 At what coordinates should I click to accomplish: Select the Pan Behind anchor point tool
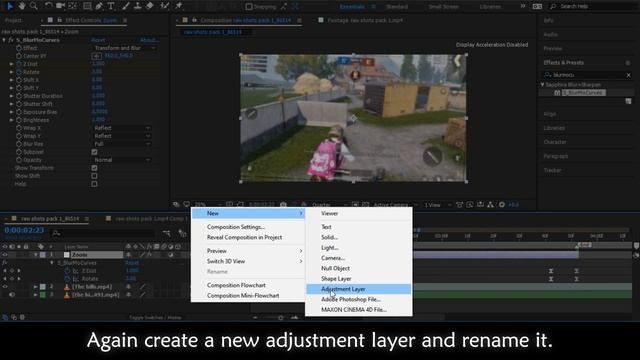[72, 6]
